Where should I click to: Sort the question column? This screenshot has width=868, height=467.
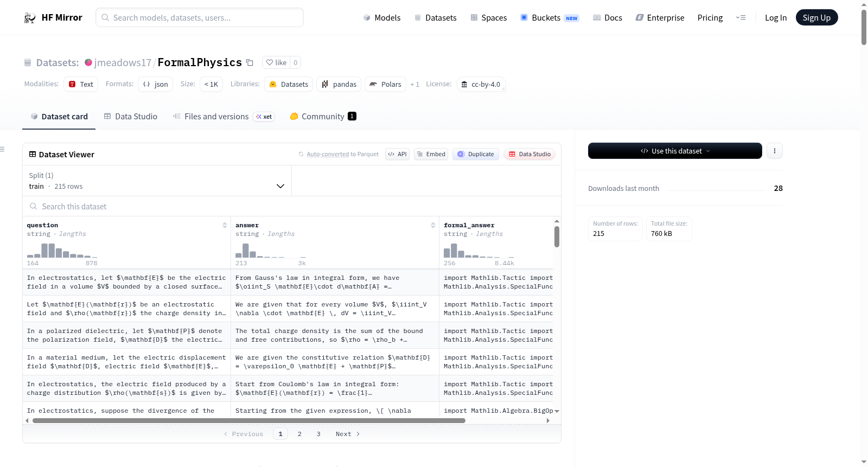(x=225, y=225)
